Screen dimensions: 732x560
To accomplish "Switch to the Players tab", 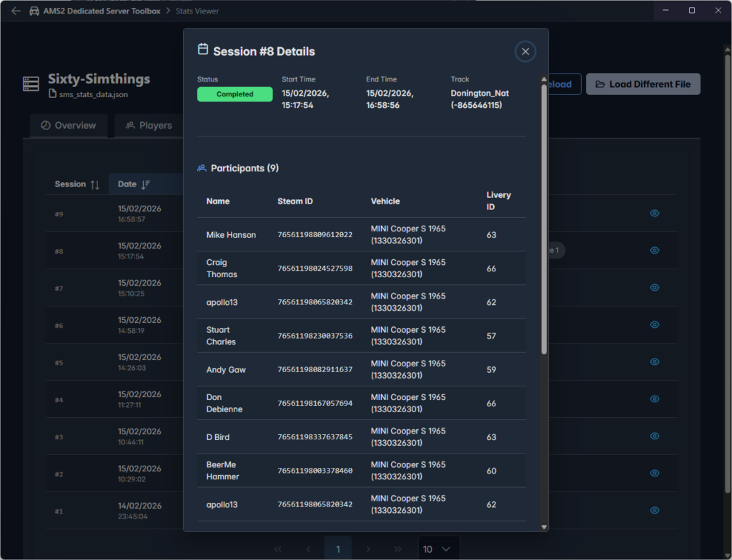I will point(149,126).
